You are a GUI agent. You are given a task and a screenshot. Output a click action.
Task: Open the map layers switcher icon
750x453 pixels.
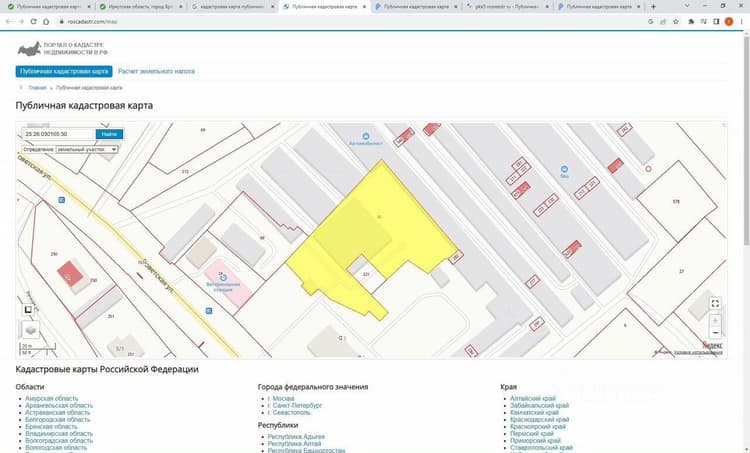[x=31, y=330]
